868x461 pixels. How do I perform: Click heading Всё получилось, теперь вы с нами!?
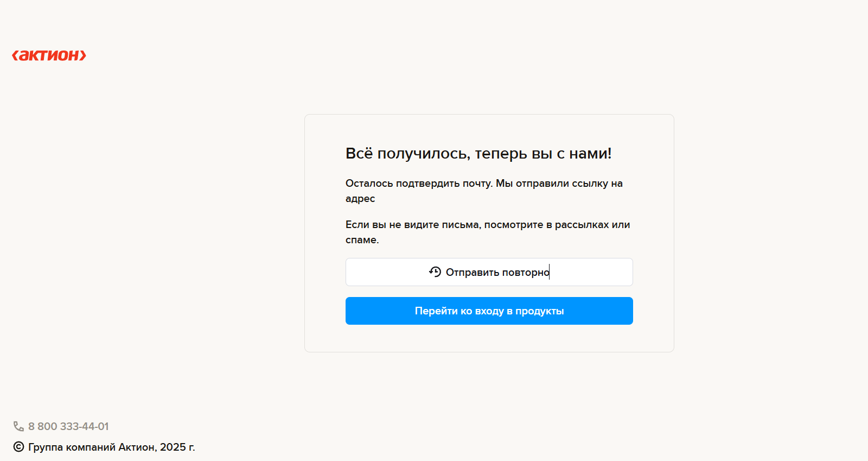[478, 154]
